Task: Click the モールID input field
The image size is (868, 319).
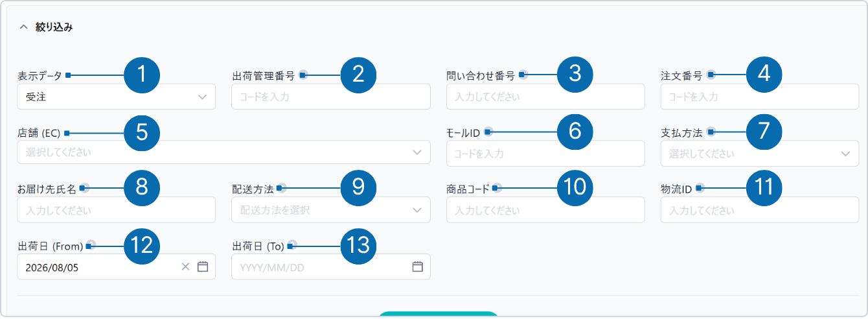Action: [545, 153]
